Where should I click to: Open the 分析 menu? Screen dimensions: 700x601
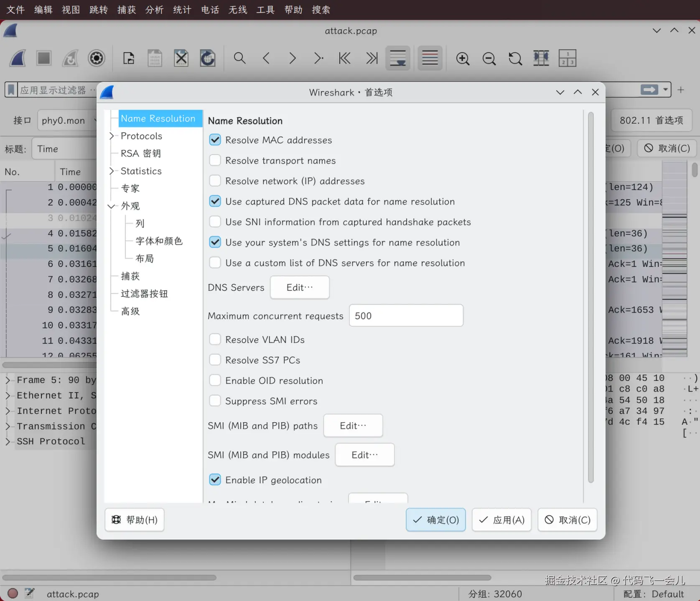point(154,10)
